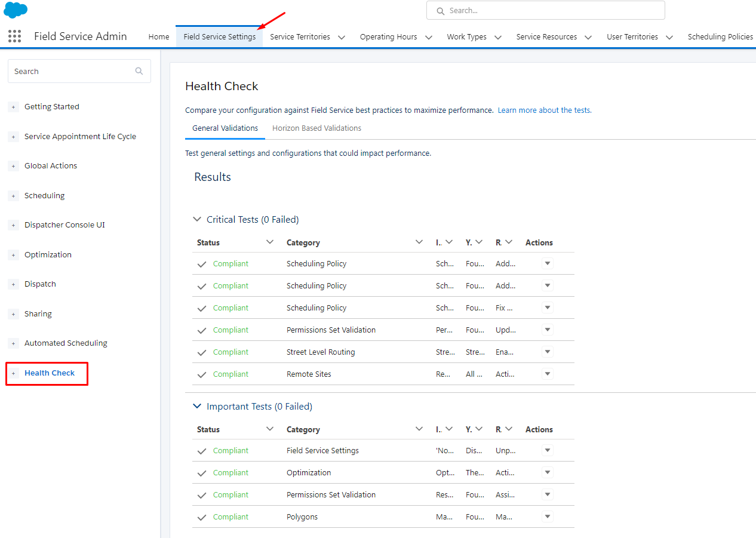
Task: Expand Automated Scheduling plus icon
Action: (13, 343)
